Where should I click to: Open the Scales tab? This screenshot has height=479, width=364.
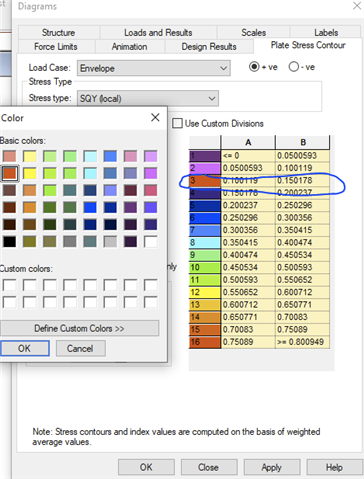tap(253, 32)
